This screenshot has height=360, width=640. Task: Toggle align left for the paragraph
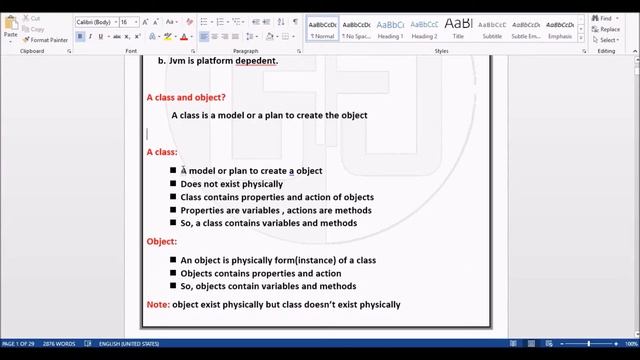click(204, 37)
